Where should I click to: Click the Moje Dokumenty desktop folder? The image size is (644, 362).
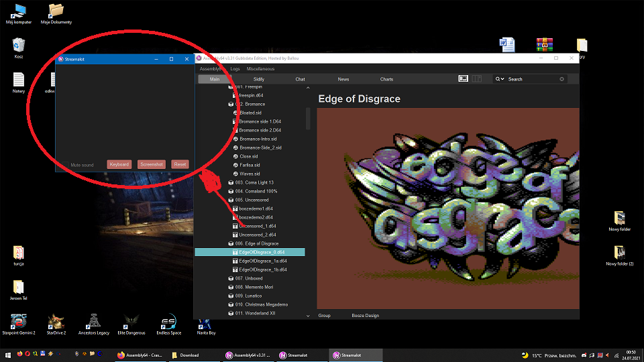tap(56, 13)
